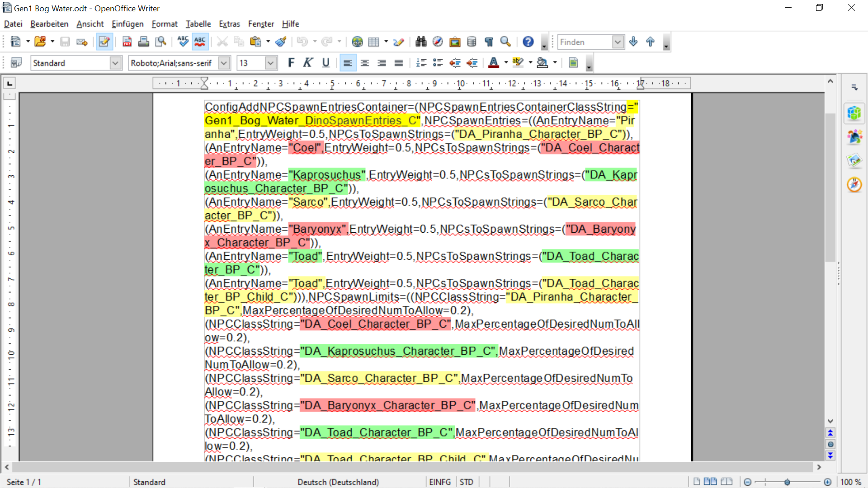This screenshot has width=868, height=488.
Task: Open the Bearbeiten menu
Action: (x=49, y=24)
